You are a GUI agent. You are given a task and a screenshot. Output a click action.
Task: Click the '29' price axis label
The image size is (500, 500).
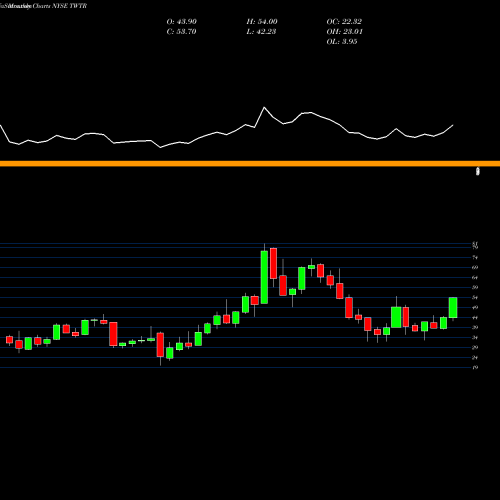click(x=475, y=347)
